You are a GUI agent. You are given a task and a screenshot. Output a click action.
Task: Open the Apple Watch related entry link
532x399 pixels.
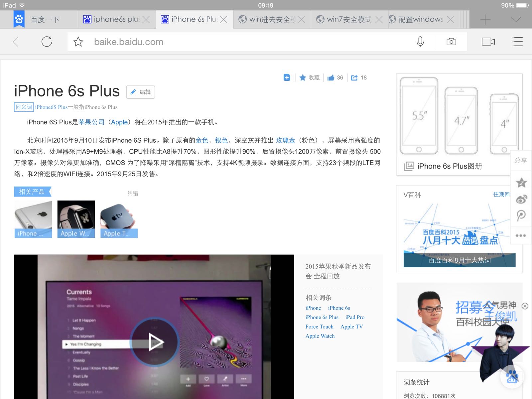[x=320, y=336]
